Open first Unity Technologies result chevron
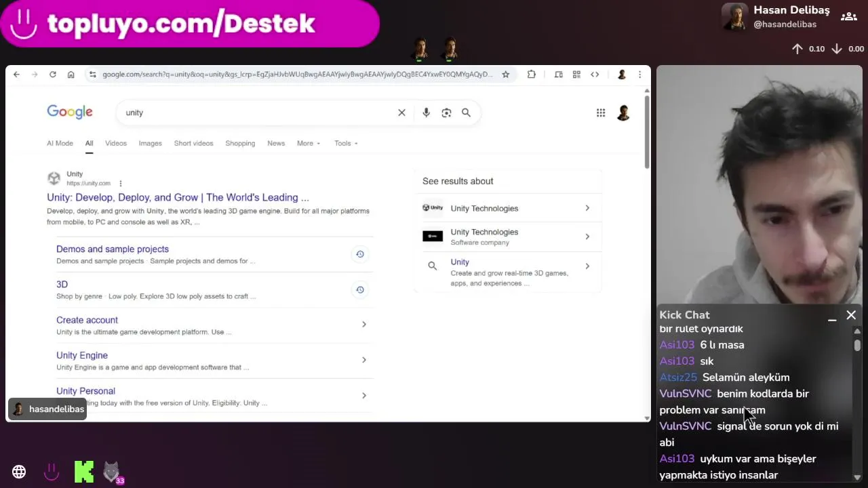Screen dimensions: 868x488 (587, 208)
